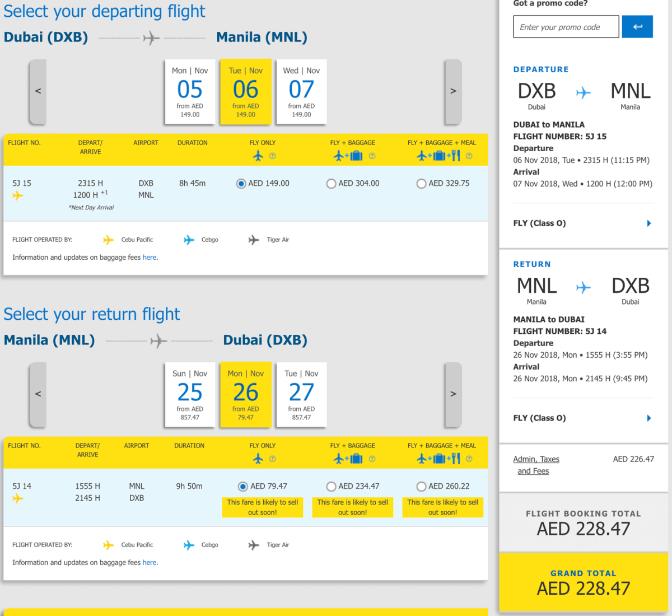Image resolution: width=672 pixels, height=616 pixels.
Task: Click help icon beside departing Fly + Baggage
Action: (372, 156)
